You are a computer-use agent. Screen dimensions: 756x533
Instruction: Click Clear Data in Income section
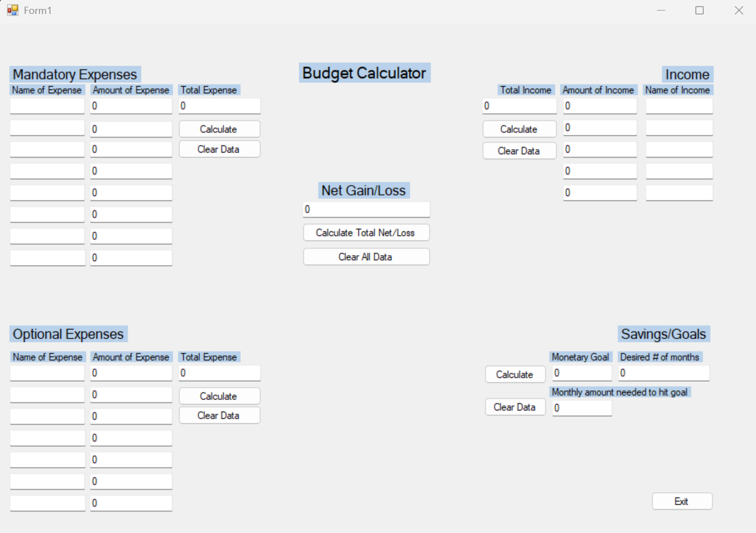pyautogui.click(x=520, y=151)
